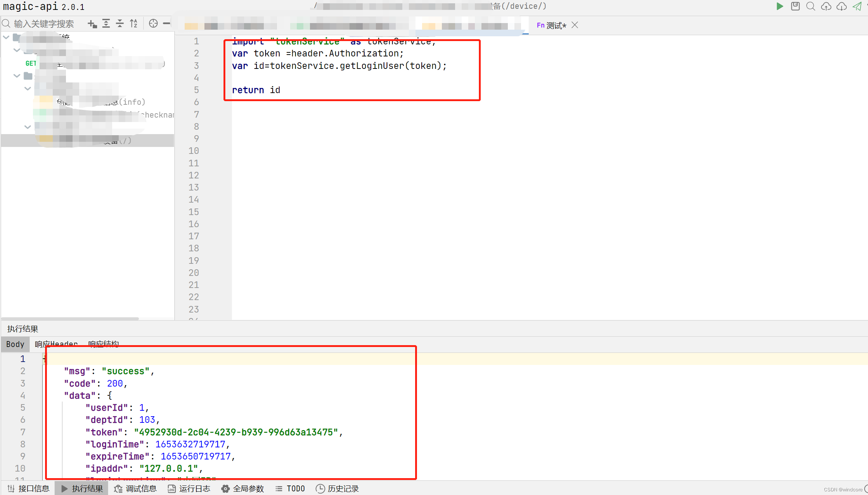Close the Fn 测试 editor tab
868x495 pixels.
click(x=575, y=25)
